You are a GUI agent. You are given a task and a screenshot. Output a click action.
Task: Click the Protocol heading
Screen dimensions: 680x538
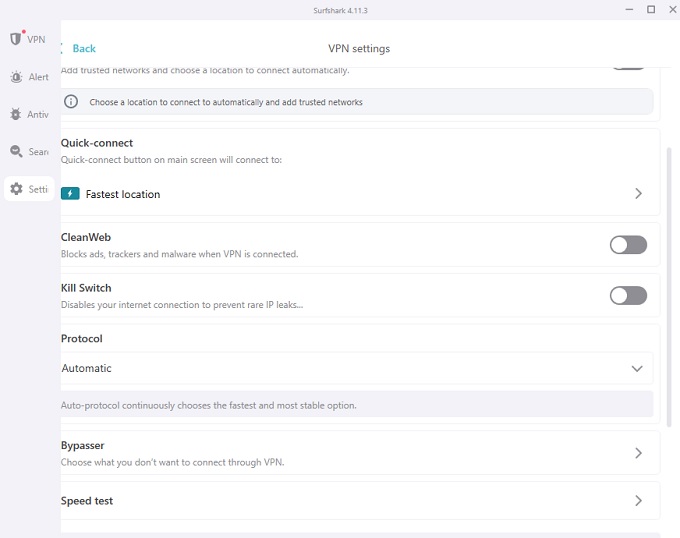click(82, 338)
